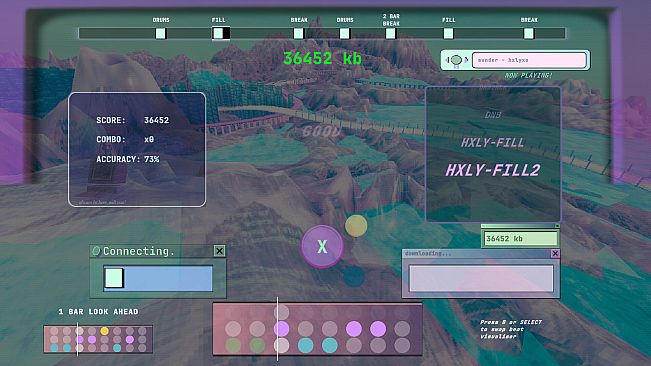Click the ACCURACY: 73% readout
The width and height of the screenshot is (651, 366).
127,159
